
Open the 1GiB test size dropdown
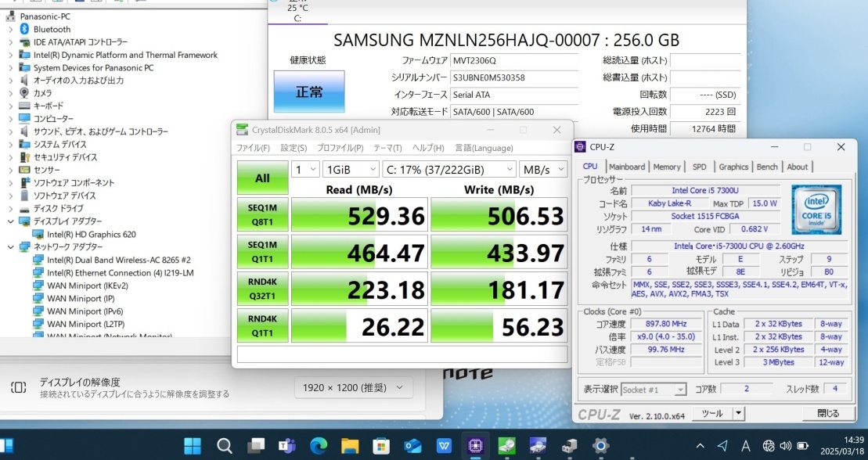[x=351, y=170]
